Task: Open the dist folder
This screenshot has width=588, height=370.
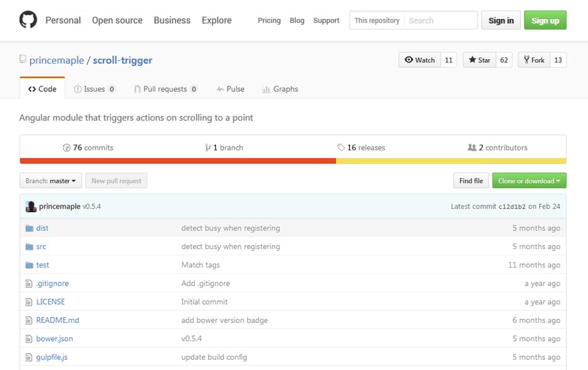Action: pyautogui.click(x=43, y=228)
